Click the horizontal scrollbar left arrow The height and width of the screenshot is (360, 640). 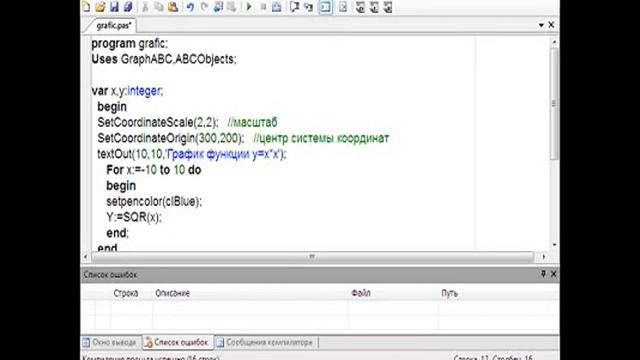86,257
